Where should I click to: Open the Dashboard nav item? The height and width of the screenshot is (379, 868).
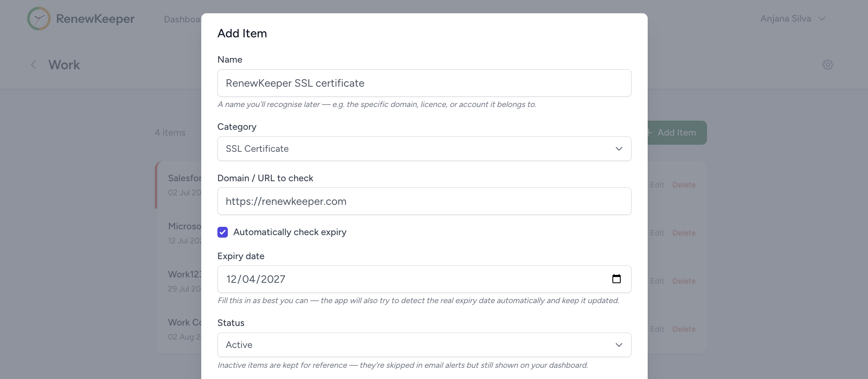[183, 19]
